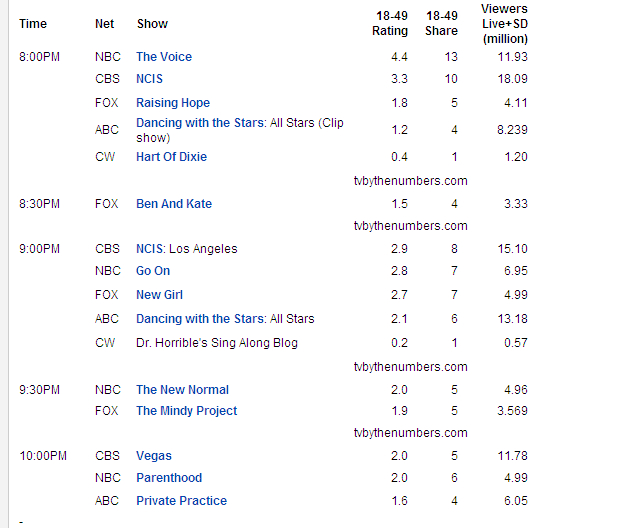
Task: Click Dr. Horrible's Sing Along Blog text
Action: coord(217,343)
